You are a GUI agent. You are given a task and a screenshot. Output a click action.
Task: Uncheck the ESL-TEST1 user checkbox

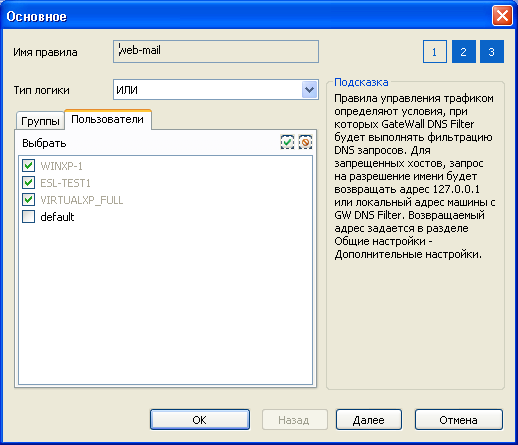tap(28, 182)
